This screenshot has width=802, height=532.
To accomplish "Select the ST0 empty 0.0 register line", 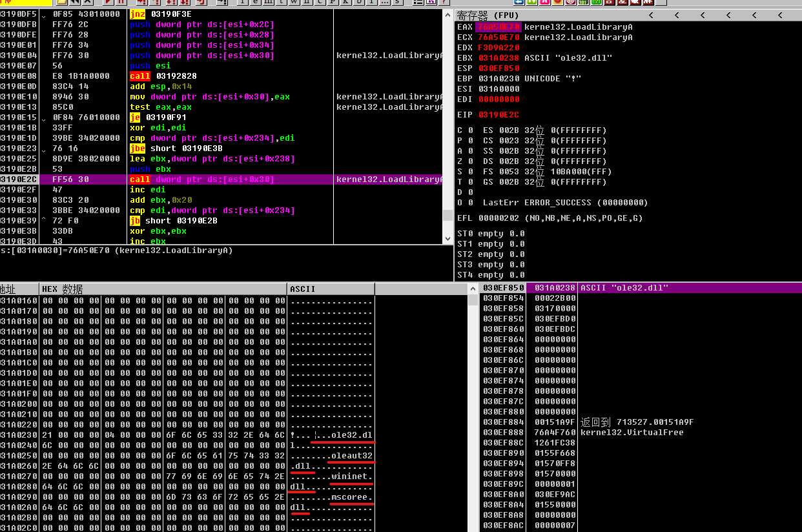I will (491, 234).
